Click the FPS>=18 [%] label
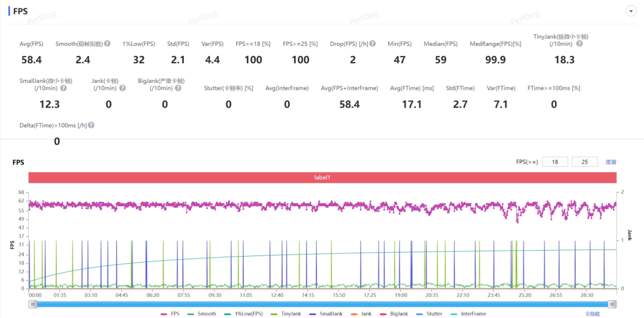The width and height of the screenshot is (644, 318). (x=253, y=43)
